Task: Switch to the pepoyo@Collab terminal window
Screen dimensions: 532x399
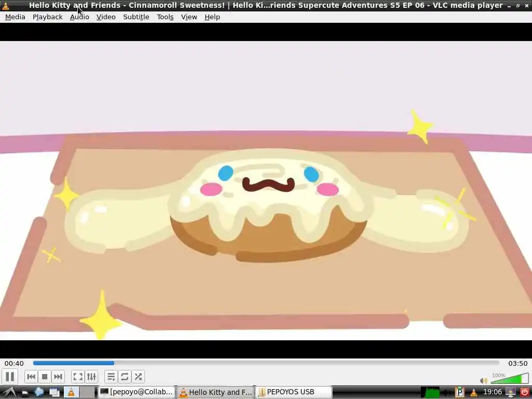Action: 137,392
